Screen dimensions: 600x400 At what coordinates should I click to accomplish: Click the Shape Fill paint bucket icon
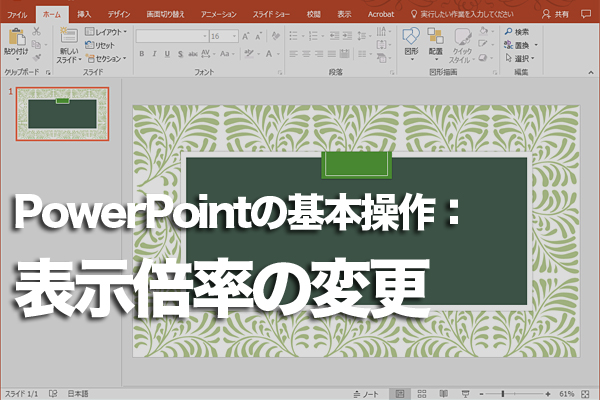click(x=486, y=31)
